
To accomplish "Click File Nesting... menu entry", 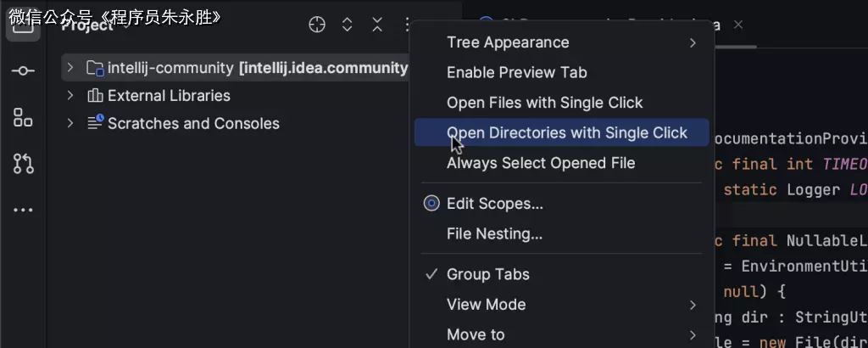I will [x=494, y=233].
